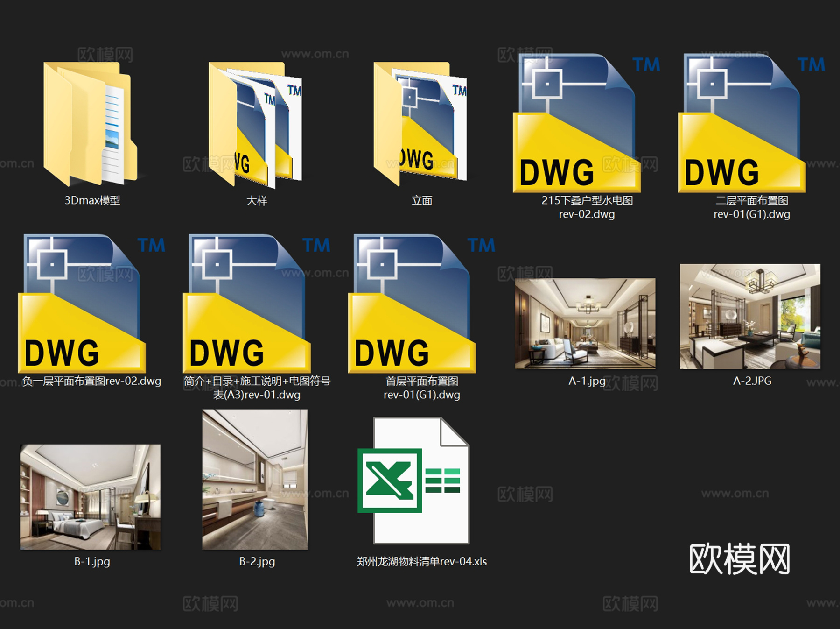Select the 3Dmax模型 folder icon
This screenshot has height=629, width=840.
(91, 124)
